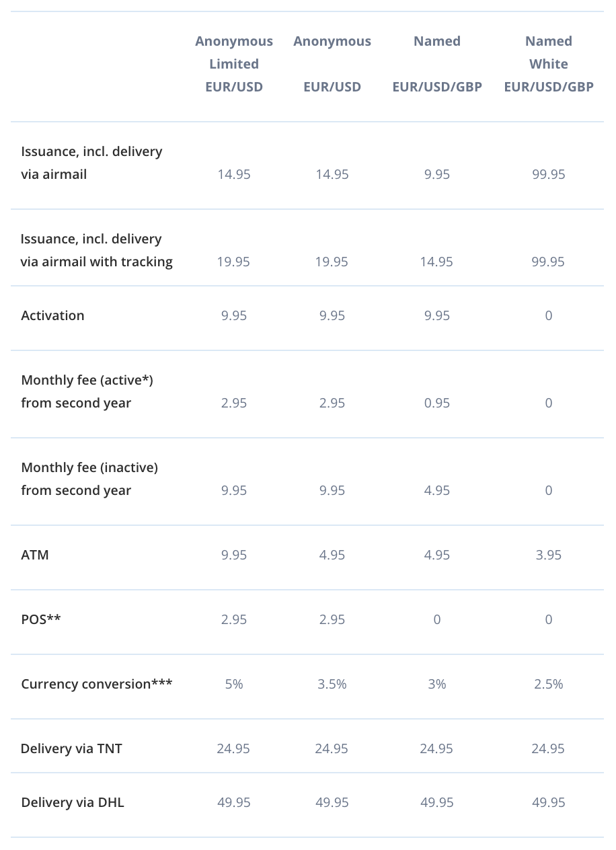Select the Currency conversion*** row label
616x850 pixels.
click(97, 684)
